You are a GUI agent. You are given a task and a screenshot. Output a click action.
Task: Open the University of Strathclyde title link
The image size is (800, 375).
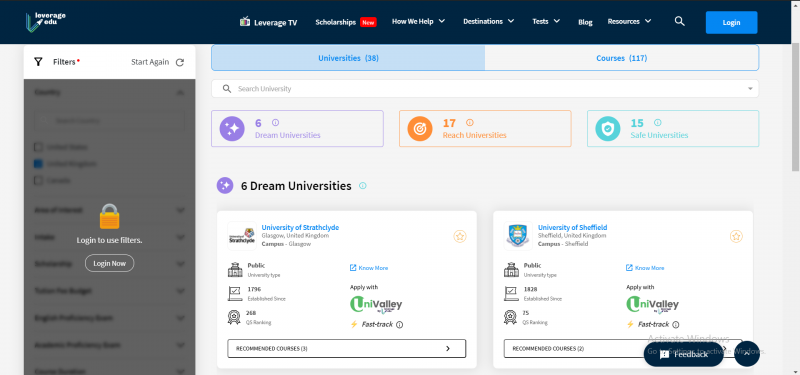click(300, 228)
